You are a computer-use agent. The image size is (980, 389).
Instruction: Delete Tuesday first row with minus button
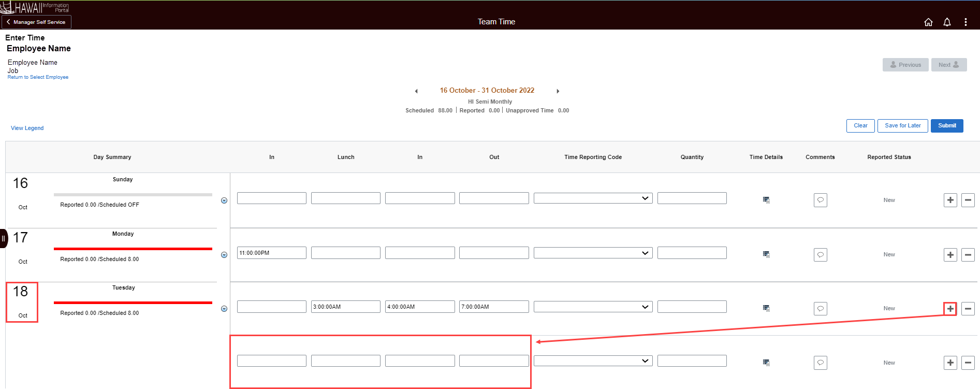pos(968,309)
